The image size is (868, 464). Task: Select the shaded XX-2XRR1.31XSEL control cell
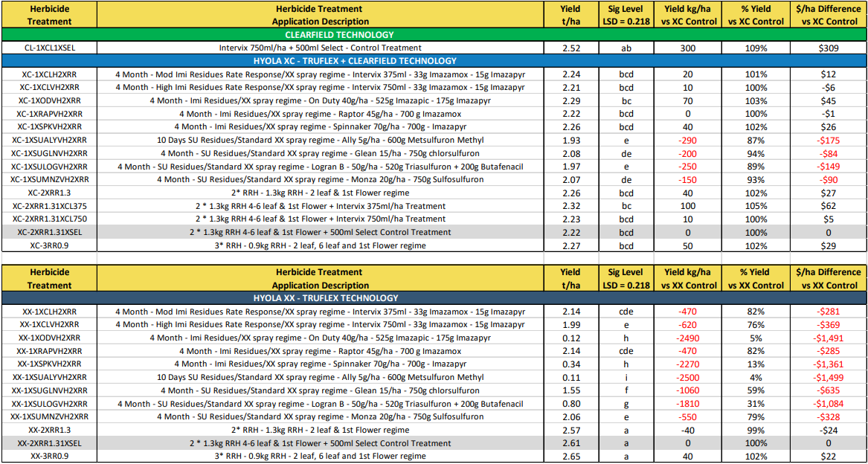[49, 443]
